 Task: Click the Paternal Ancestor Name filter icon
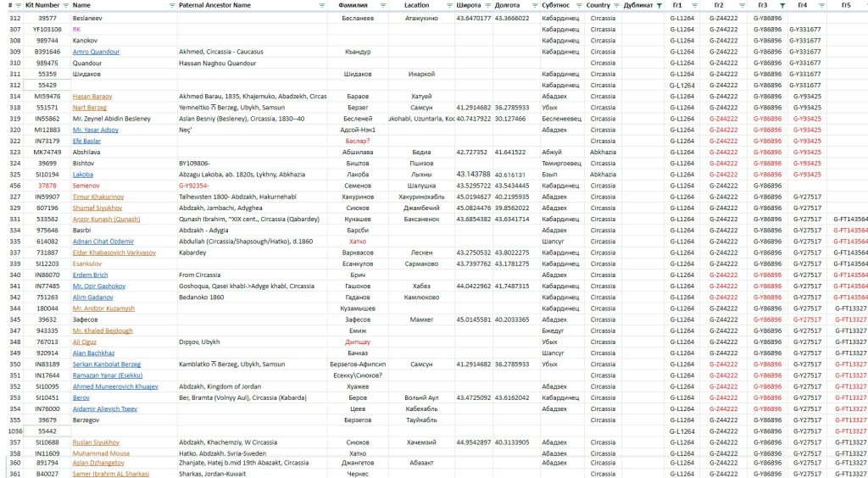[x=321, y=5]
